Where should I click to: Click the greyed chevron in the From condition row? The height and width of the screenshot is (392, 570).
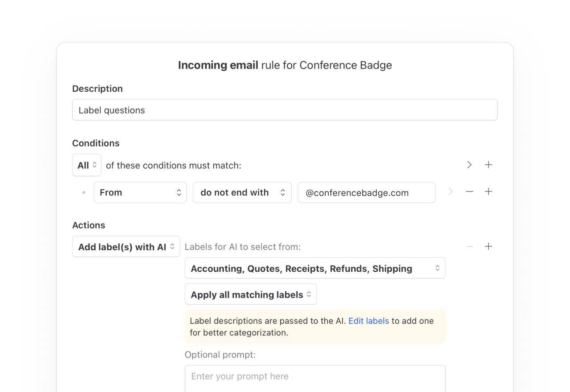pyautogui.click(x=450, y=192)
